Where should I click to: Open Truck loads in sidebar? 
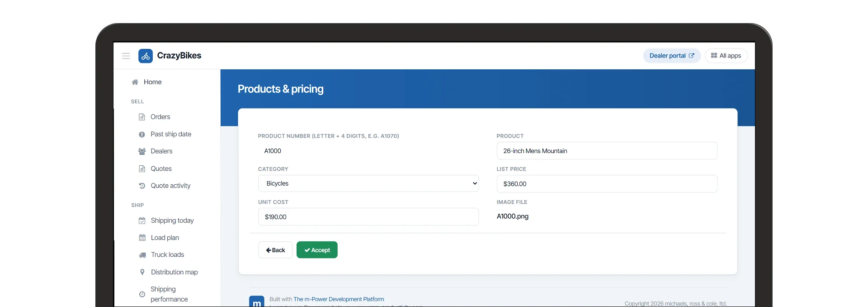tap(168, 254)
